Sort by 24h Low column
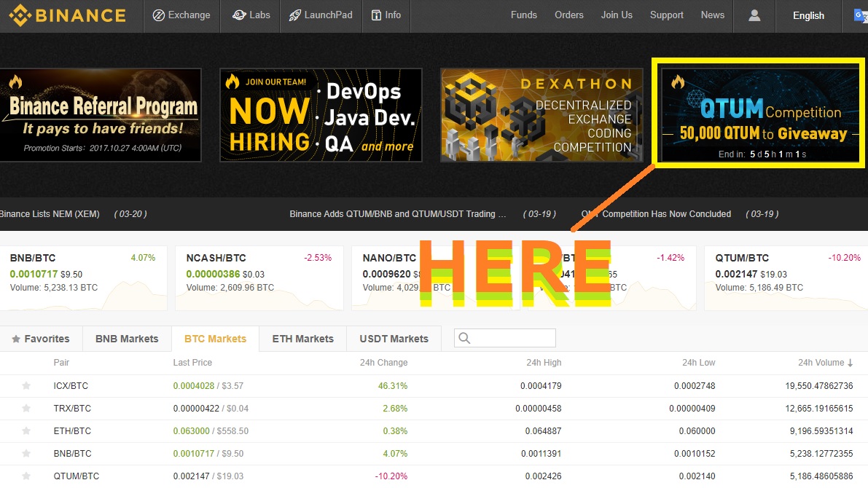The height and width of the screenshot is (488, 868). pos(699,363)
